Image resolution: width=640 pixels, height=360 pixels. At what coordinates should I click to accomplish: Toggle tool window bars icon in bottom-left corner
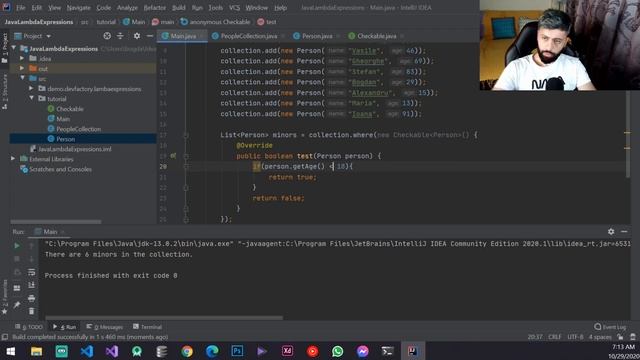point(4,337)
